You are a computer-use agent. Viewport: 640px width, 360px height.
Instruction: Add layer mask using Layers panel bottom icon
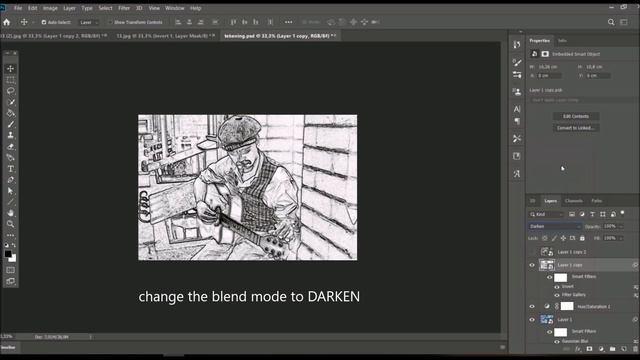589,349
